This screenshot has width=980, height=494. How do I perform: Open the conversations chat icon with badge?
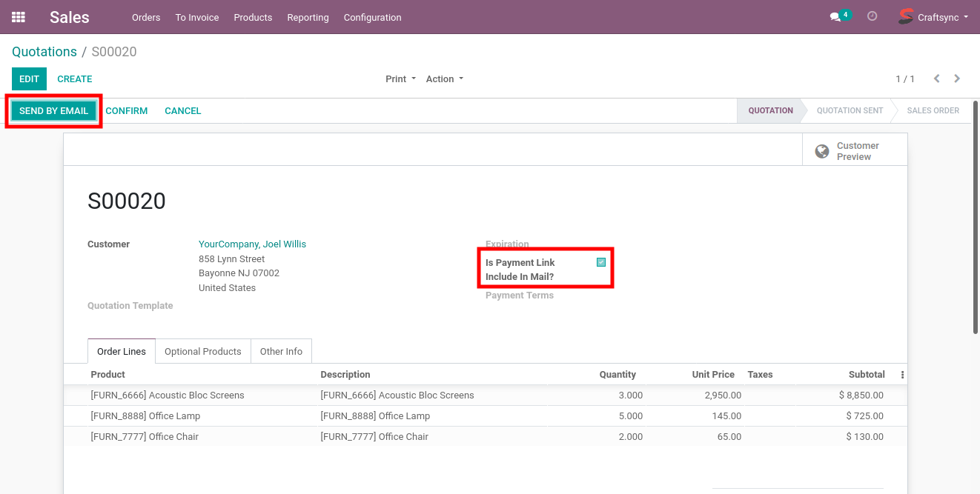pos(835,17)
